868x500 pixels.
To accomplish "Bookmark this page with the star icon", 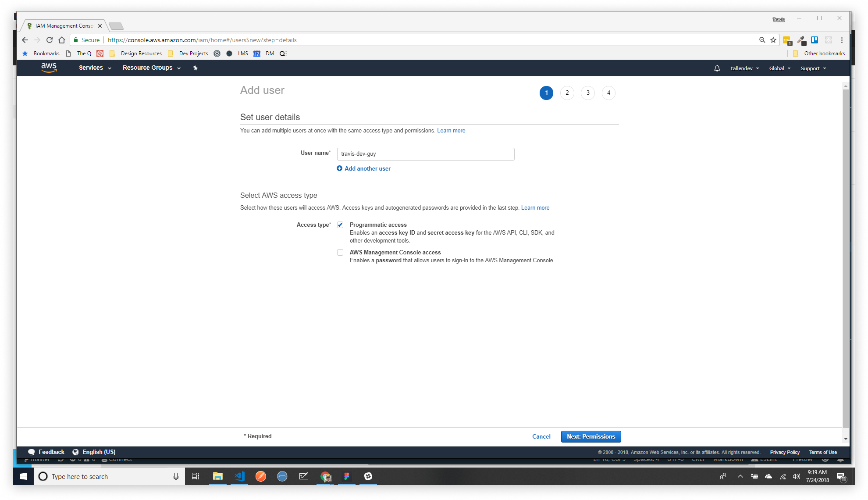I will [x=773, y=40].
